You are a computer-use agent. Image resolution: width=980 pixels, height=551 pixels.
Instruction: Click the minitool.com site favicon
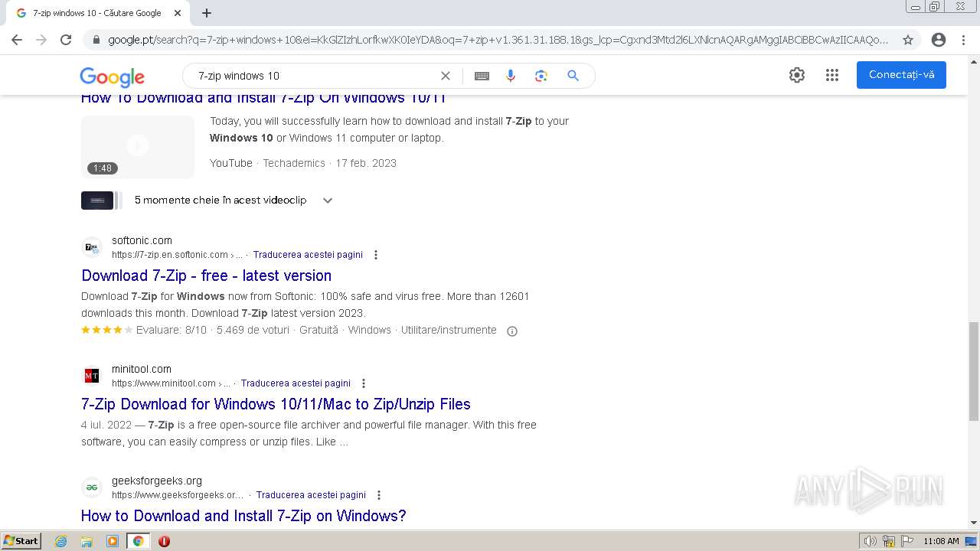tap(92, 376)
